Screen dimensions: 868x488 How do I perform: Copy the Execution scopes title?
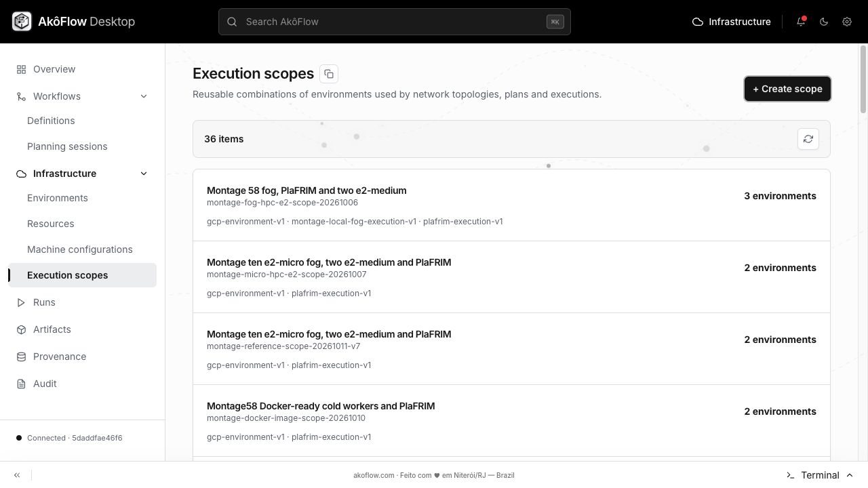tap(329, 74)
